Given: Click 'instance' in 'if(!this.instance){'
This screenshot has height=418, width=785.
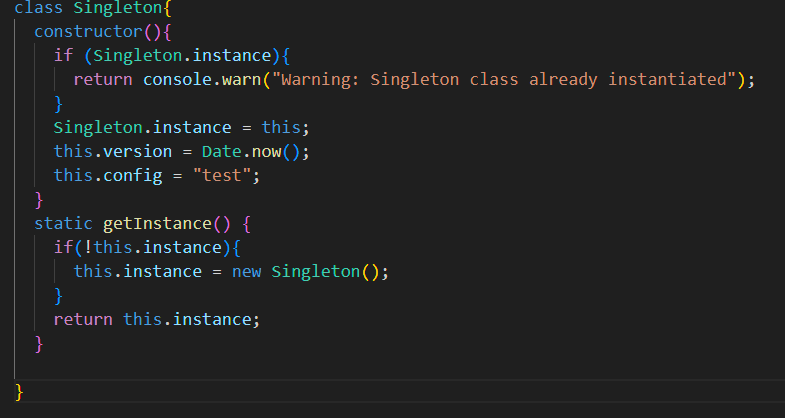Looking at the screenshot, I should (x=182, y=247).
